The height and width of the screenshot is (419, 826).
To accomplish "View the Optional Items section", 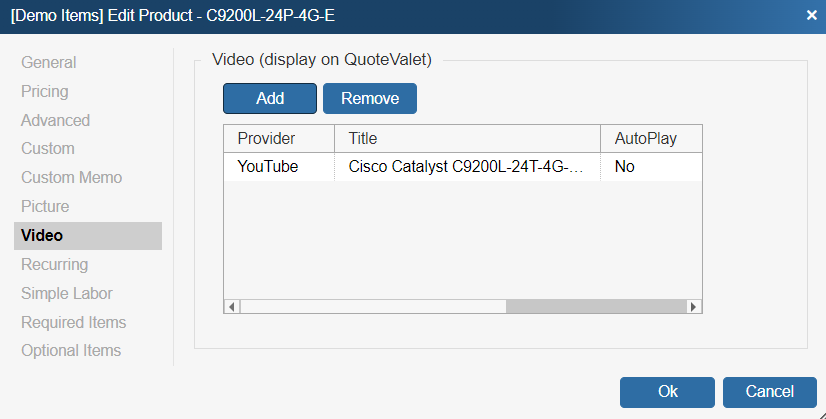I will pos(71,351).
